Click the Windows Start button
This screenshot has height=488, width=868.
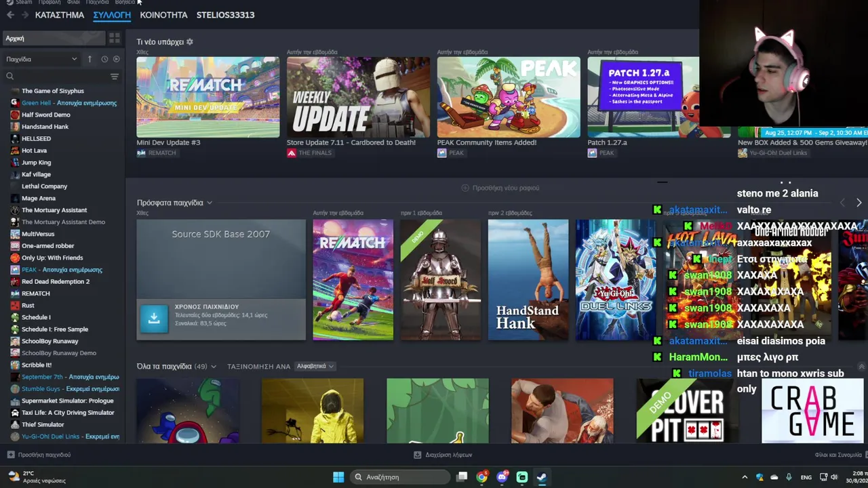(338, 477)
